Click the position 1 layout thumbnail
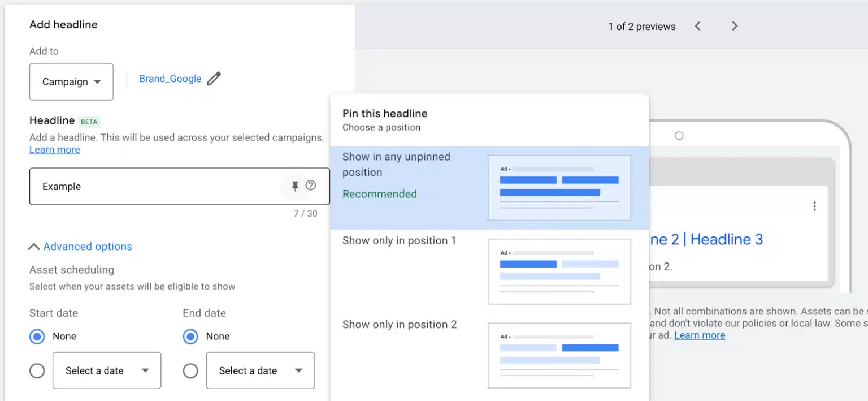This screenshot has height=401, width=868. (x=559, y=271)
